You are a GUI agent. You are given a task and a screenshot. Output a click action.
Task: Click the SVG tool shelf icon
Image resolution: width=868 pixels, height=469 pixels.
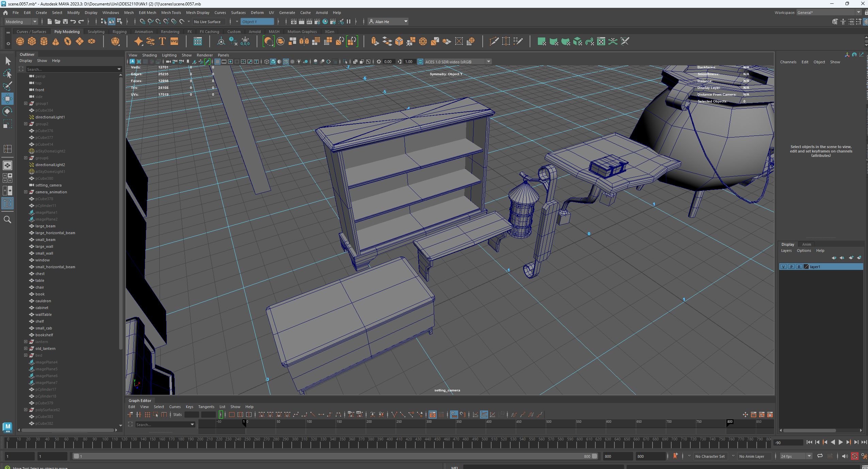pyautogui.click(x=174, y=42)
